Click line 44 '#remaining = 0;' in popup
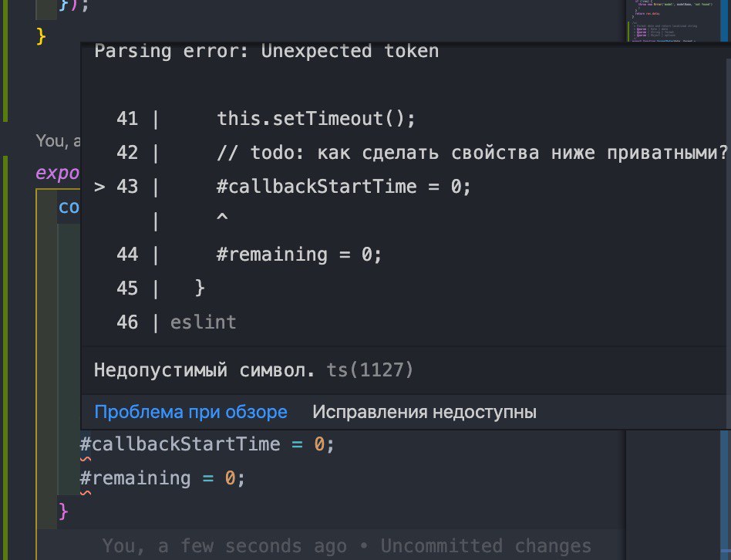Image resolution: width=731 pixels, height=560 pixels. [x=299, y=255]
